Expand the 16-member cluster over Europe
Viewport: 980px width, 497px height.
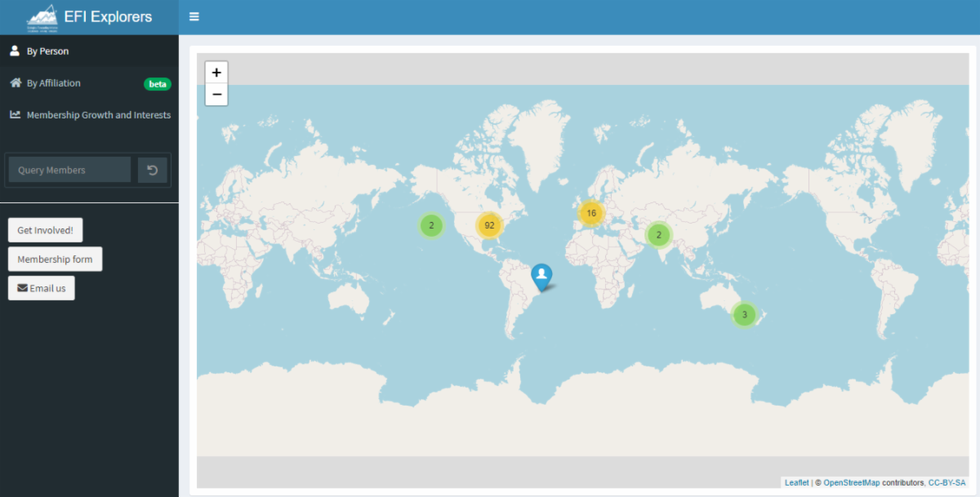[x=591, y=213]
